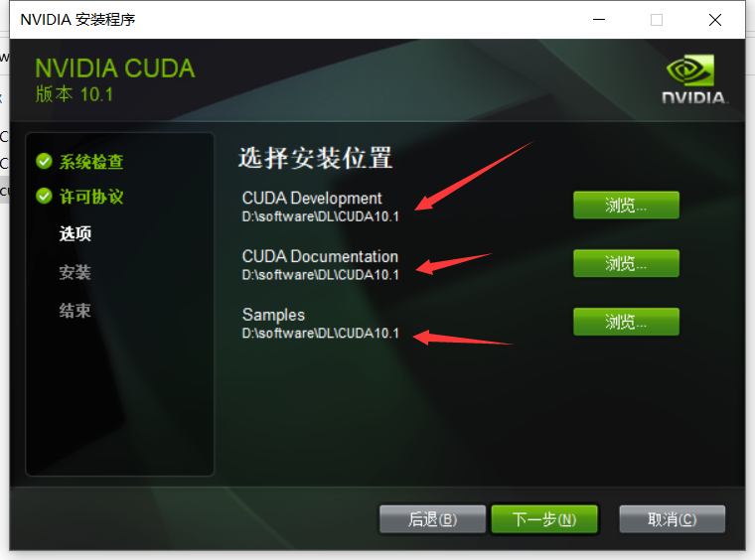Go back with 后退(B) button

click(x=432, y=519)
